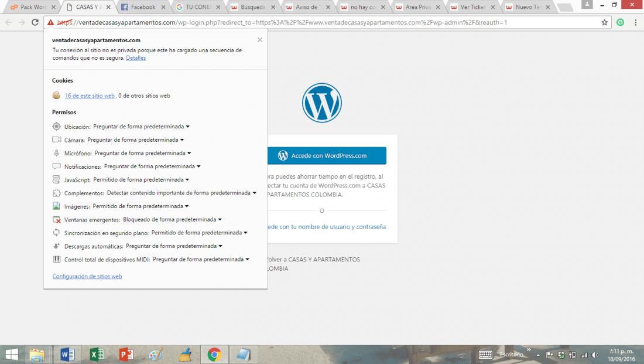Click the notifications permission icon

(x=56, y=166)
